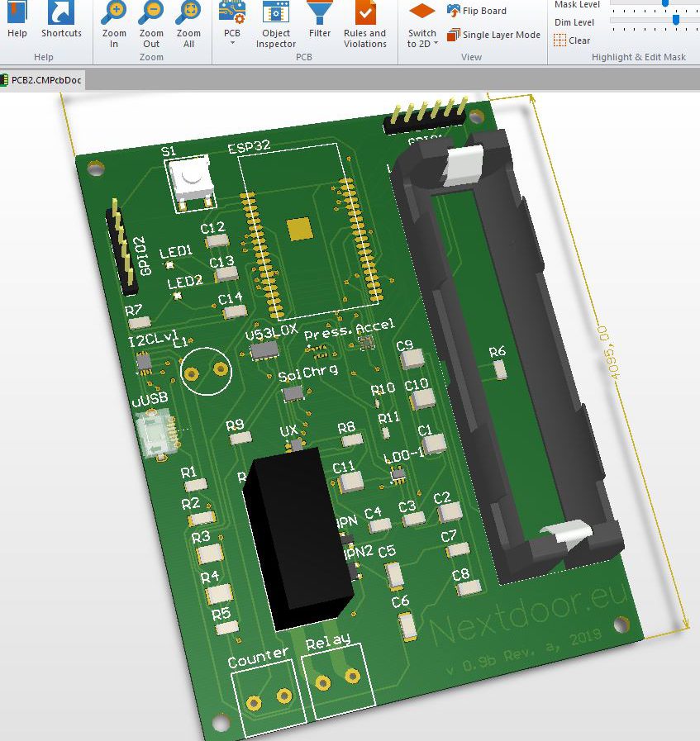Open Rules and Violations
700x741 pixels.
coord(365,25)
